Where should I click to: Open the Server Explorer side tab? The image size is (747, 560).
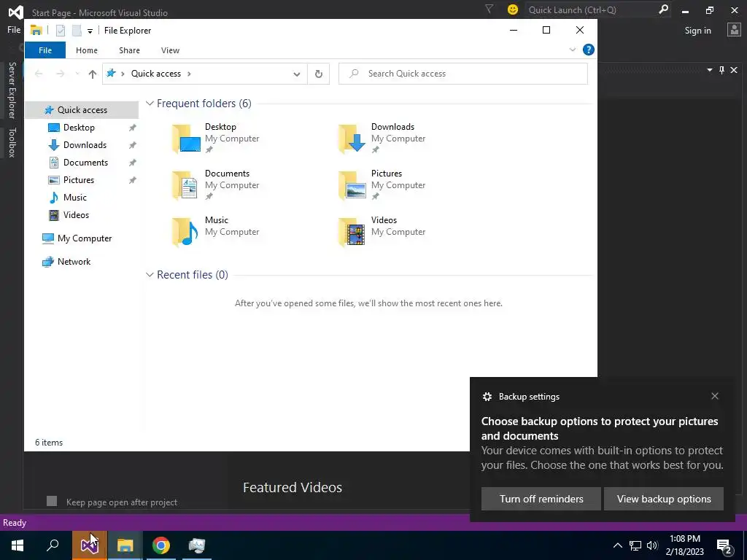(12, 90)
